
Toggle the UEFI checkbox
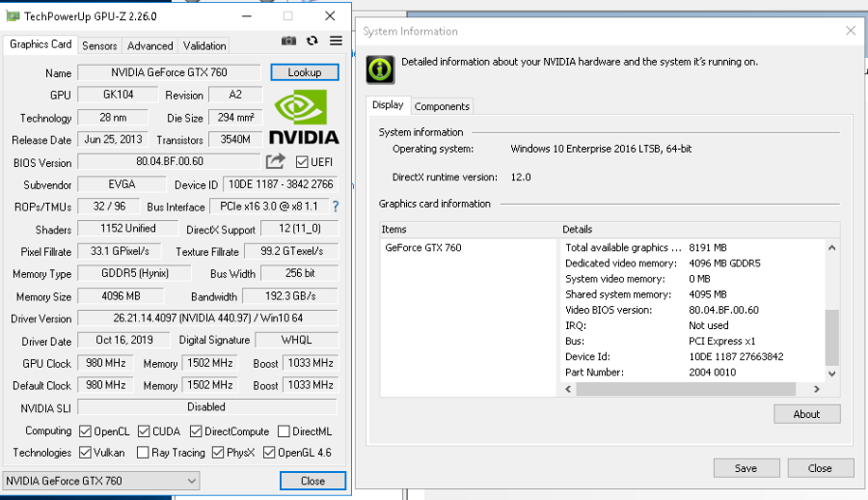302,162
